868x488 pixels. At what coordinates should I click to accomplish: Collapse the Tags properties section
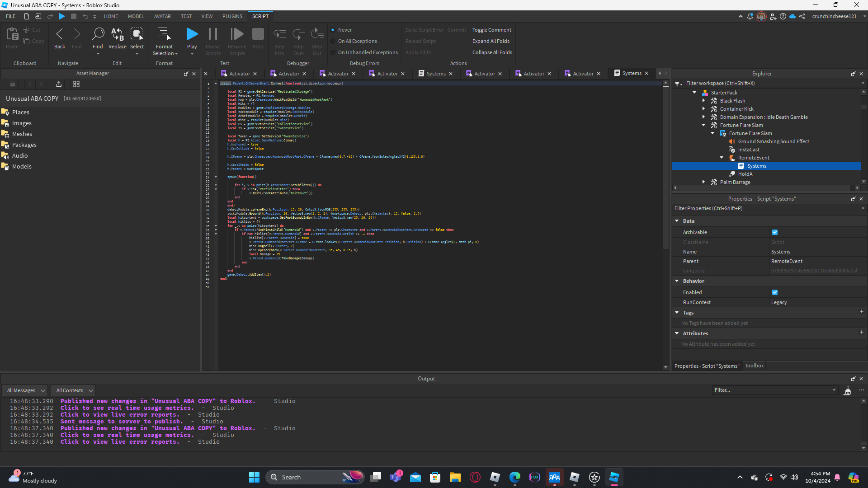(677, 313)
